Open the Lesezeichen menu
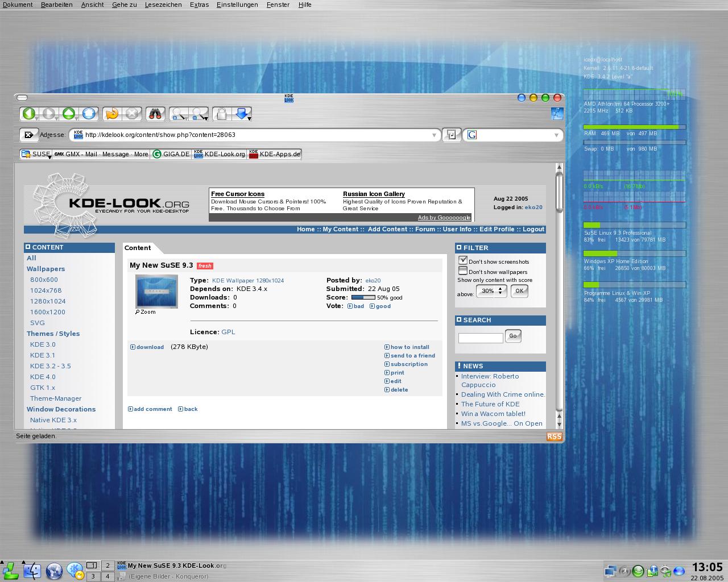Viewport: 728px width, 582px height. coord(163,5)
